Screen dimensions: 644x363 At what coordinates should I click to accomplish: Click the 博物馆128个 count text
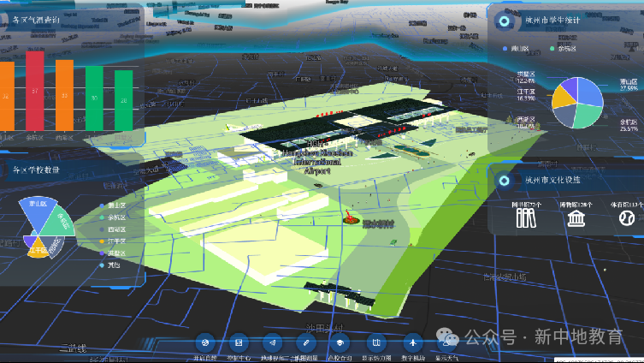point(576,205)
